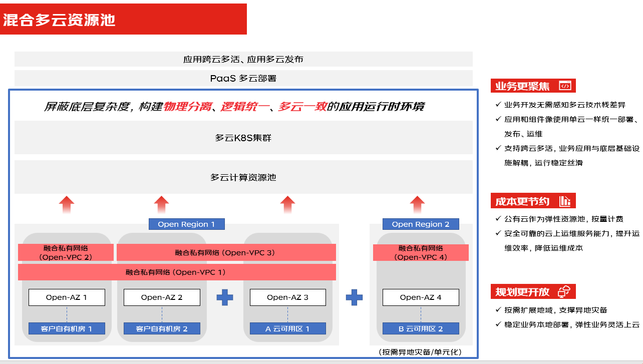Screen dimensions: 643x364
Task: Select bullet text 应用和组件像使用单云一样统一部署
Action: (568, 120)
